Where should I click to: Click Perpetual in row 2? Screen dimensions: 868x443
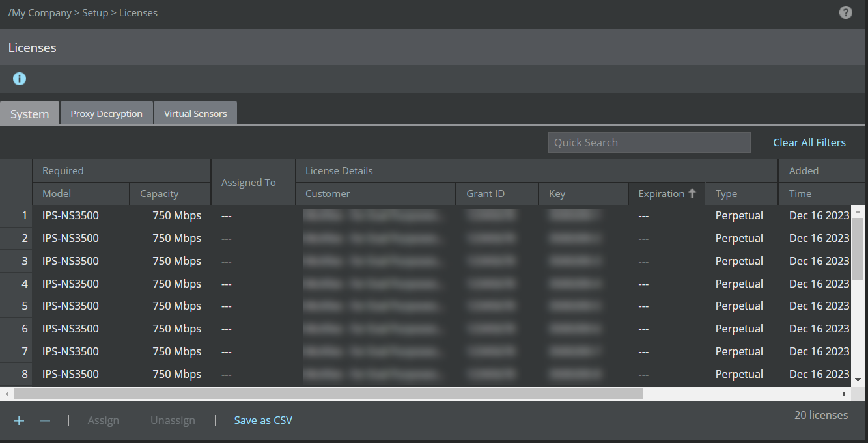pyautogui.click(x=739, y=238)
